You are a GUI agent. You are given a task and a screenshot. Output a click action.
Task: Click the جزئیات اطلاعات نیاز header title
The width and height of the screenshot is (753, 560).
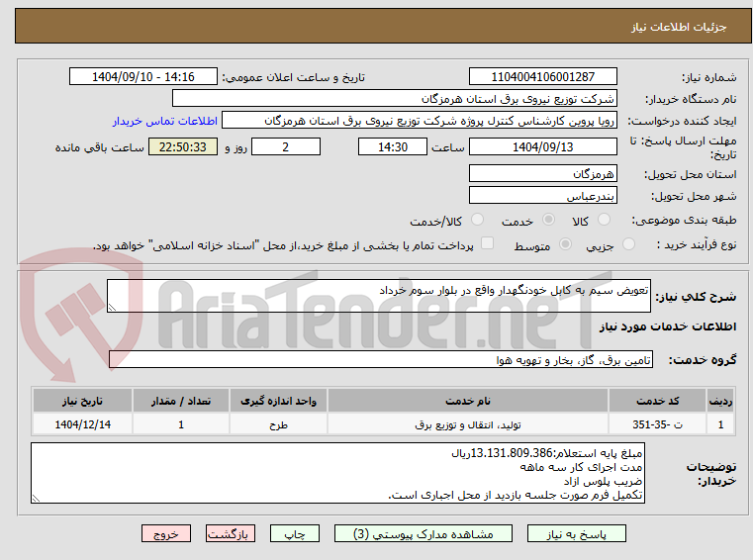[x=679, y=27]
